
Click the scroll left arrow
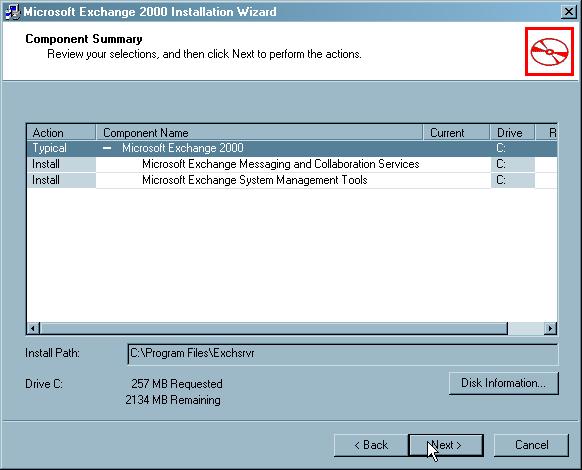(33, 328)
